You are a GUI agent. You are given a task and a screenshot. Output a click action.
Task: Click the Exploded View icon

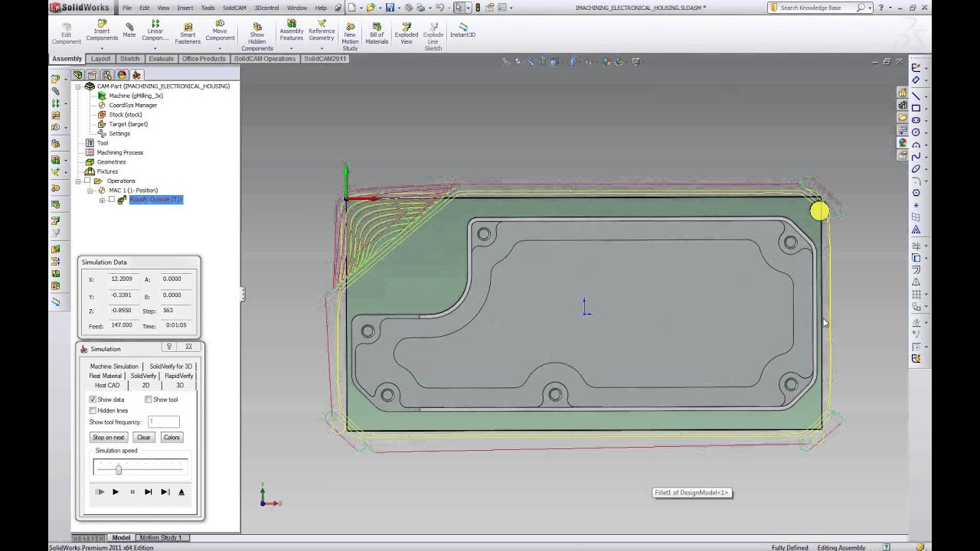pos(407,25)
